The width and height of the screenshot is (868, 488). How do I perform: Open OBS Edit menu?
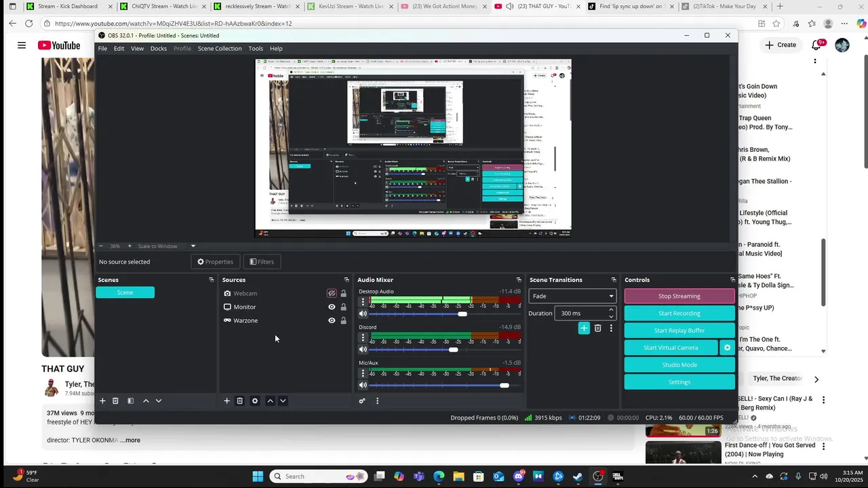[119, 49]
